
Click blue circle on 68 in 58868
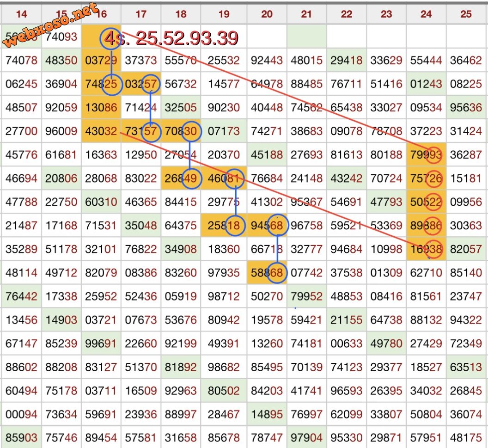coord(276,273)
